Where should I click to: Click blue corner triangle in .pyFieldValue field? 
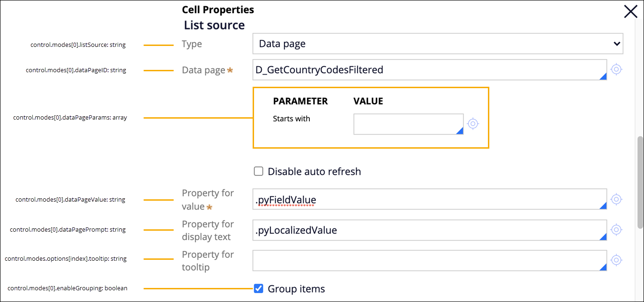(603, 206)
